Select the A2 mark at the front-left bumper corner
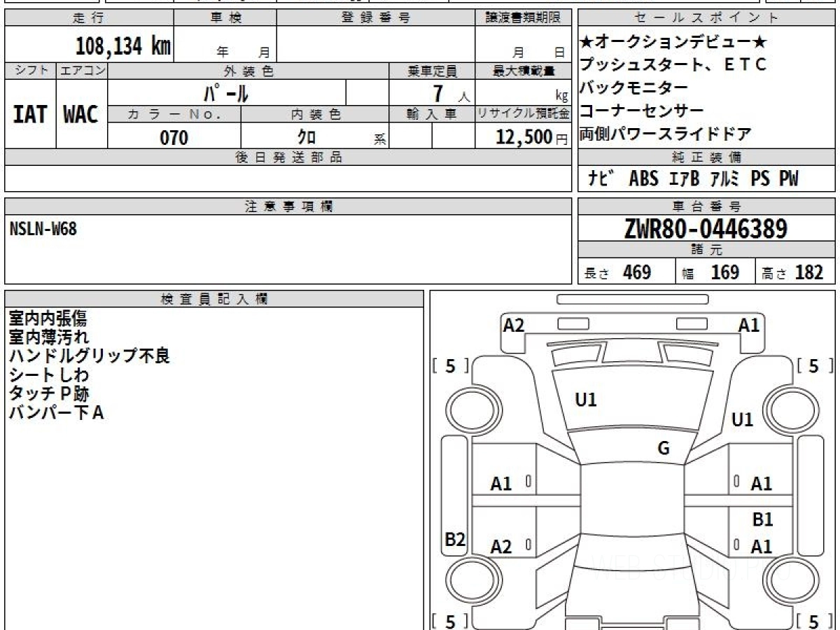Viewport: 840px width, 630px height. coord(514,325)
